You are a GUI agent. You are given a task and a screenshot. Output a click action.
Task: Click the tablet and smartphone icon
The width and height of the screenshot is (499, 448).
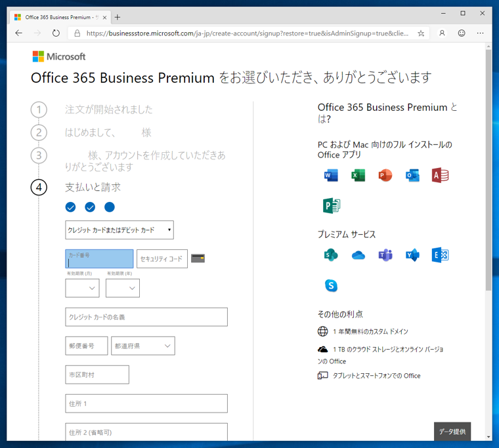coord(322,375)
